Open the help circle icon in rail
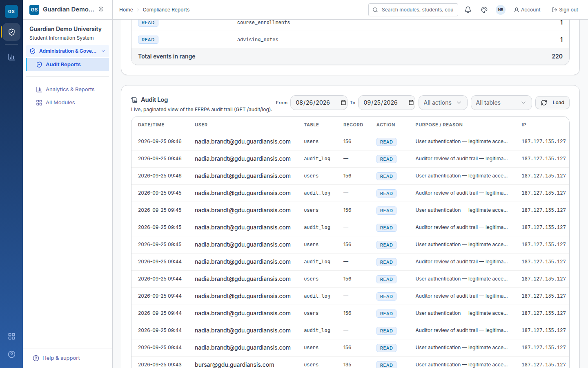The image size is (588, 368). click(x=11, y=354)
